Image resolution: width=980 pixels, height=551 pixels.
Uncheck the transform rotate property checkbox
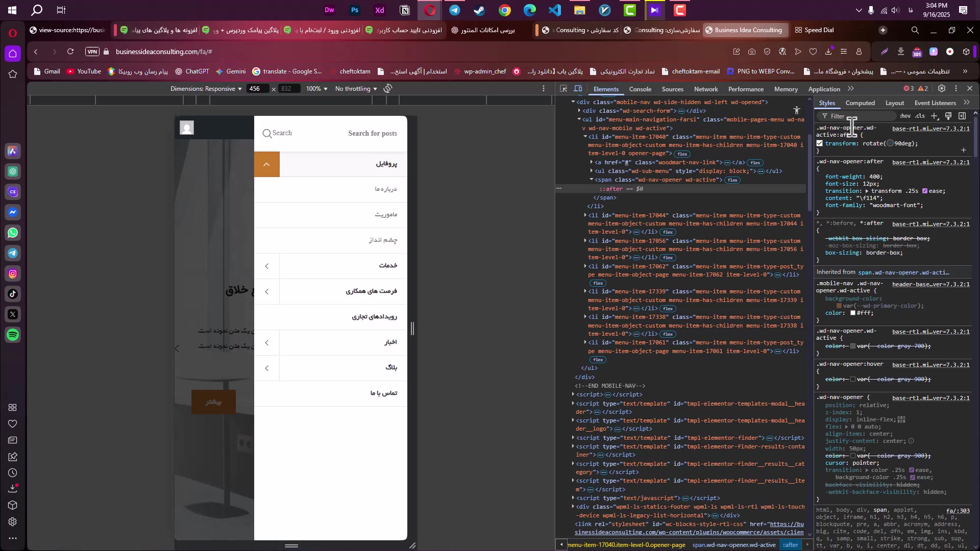820,144
